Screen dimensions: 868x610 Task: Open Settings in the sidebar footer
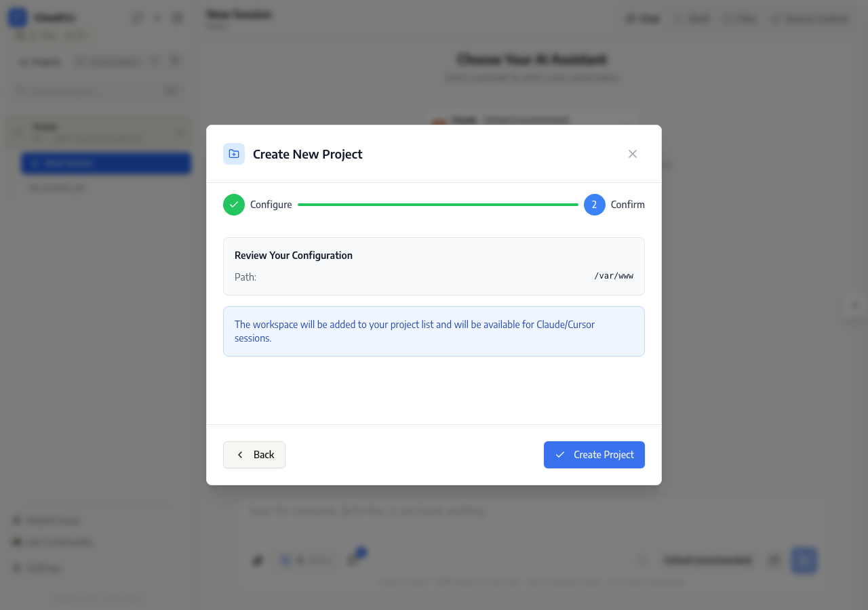[38, 568]
